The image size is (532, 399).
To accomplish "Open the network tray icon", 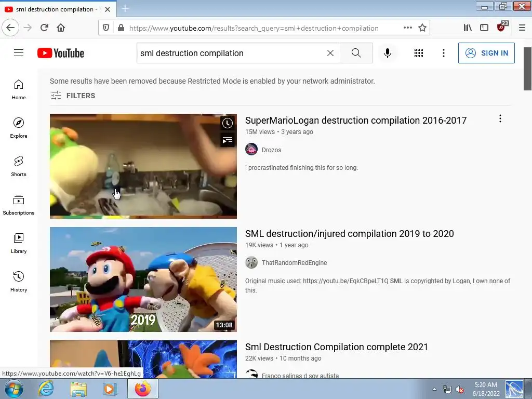I will (x=447, y=389).
